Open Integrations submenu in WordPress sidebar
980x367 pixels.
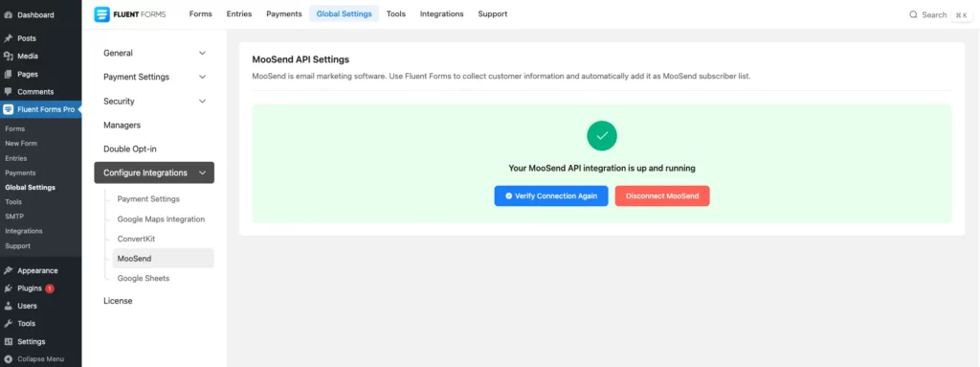point(23,231)
